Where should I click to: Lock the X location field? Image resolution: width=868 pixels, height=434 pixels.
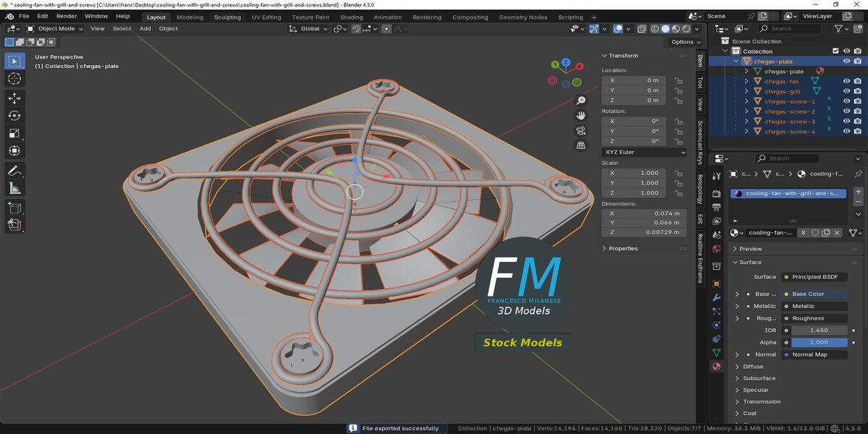[x=678, y=80]
